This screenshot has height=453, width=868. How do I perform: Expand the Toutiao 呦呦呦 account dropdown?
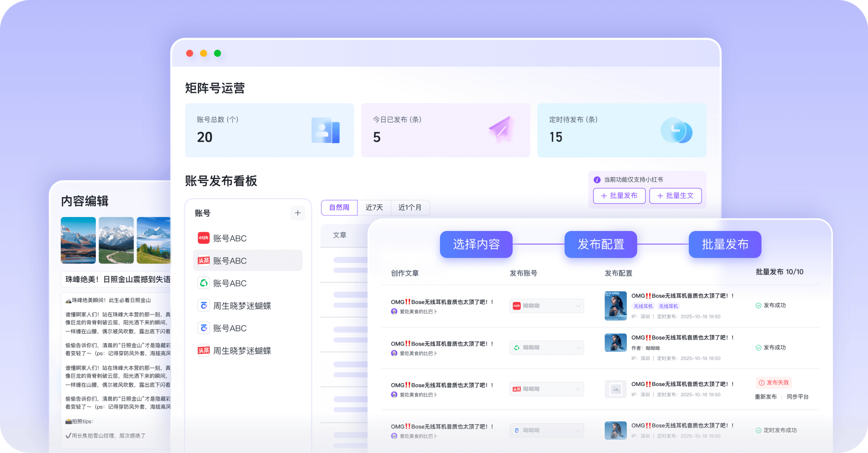pos(546,389)
